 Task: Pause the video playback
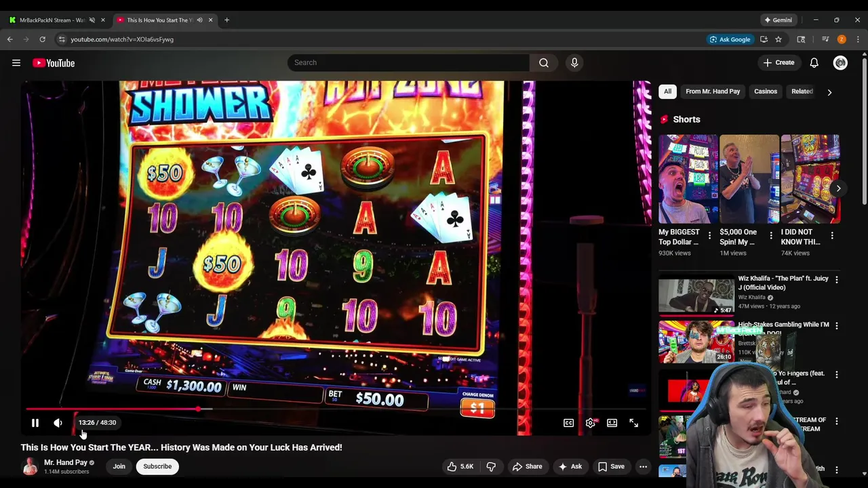(35, 423)
